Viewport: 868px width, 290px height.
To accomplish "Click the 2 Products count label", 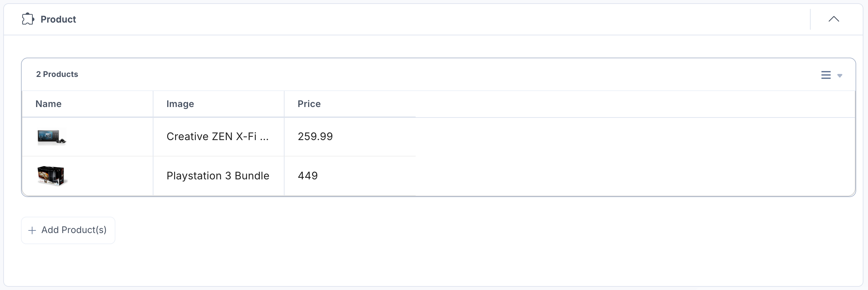I will tap(57, 74).
